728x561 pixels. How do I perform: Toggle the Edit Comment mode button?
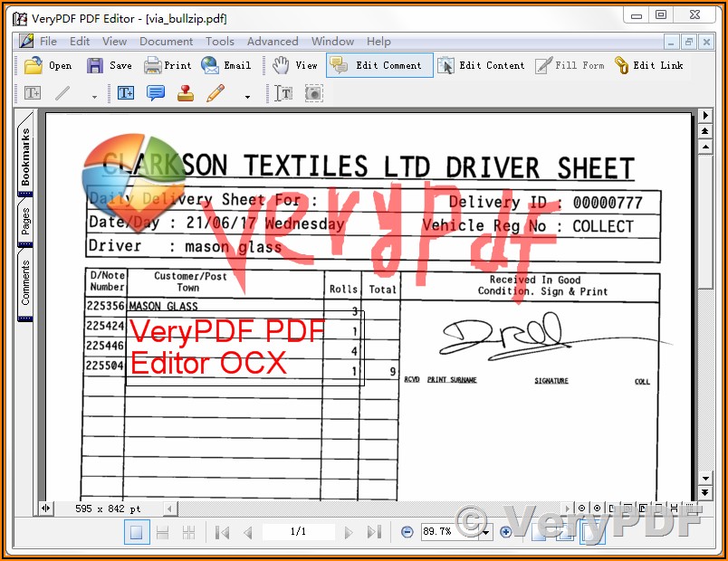coord(379,65)
